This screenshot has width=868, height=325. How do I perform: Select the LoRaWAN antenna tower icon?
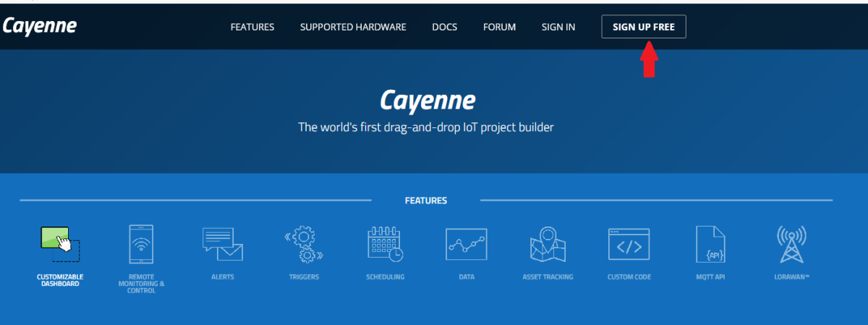pyautogui.click(x=791, y=245)
